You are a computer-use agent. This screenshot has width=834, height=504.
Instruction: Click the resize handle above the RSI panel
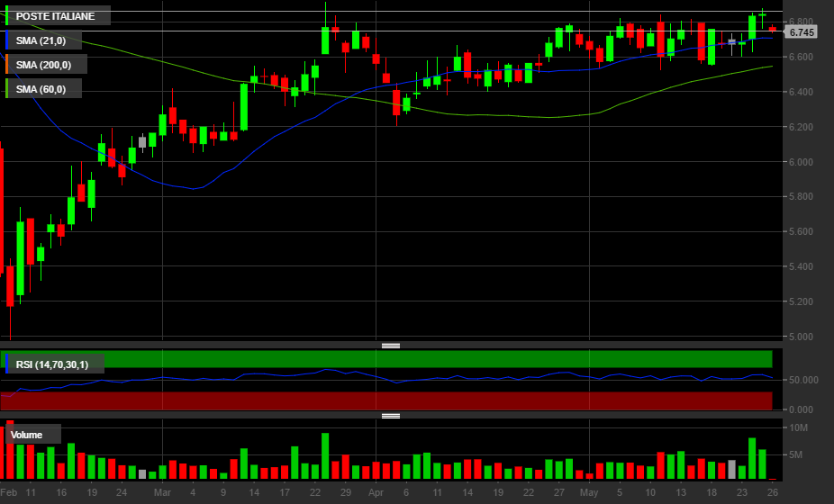click(x=391, y=346)
